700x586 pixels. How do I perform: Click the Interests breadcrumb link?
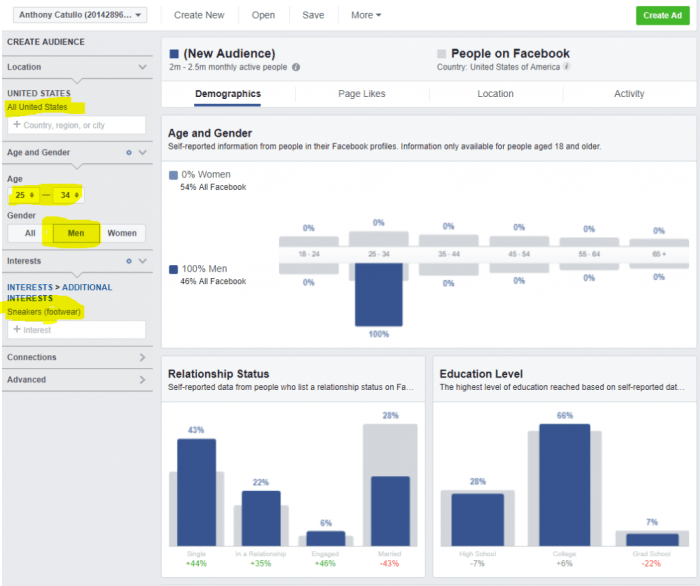[29, 287]
